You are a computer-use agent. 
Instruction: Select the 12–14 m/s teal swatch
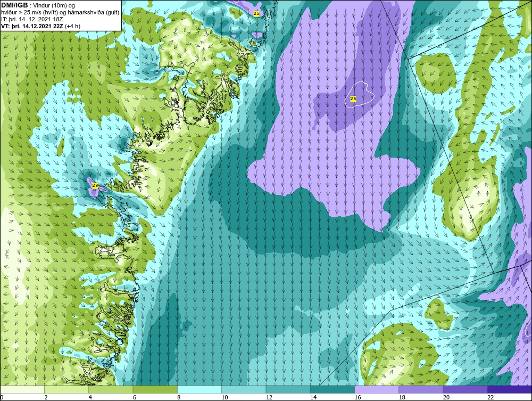288,389
